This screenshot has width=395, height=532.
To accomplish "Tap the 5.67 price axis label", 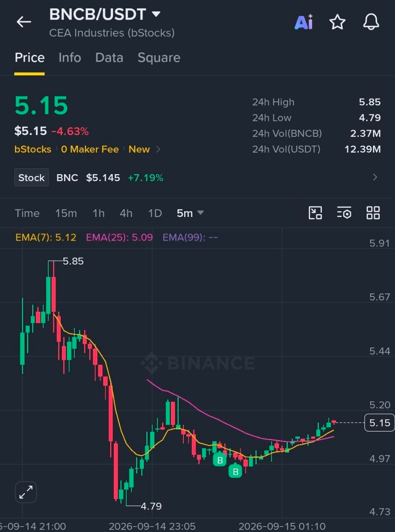I will click(x=380, y=297).
